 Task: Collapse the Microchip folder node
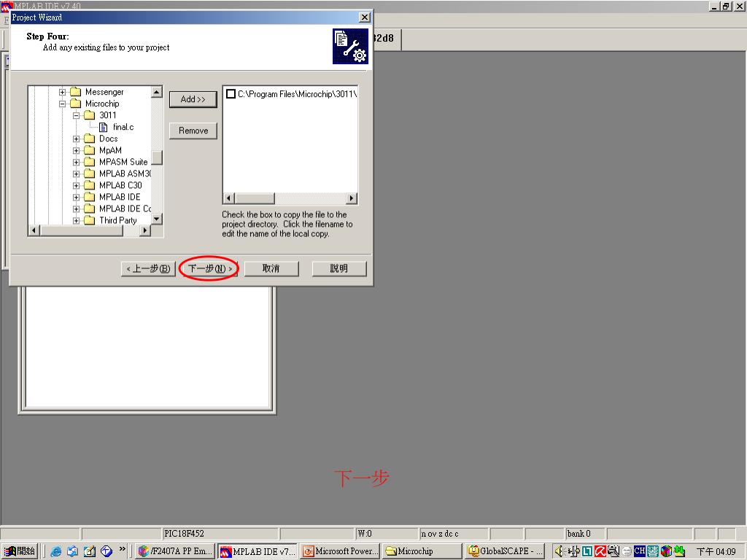click(x=63, y=104)
